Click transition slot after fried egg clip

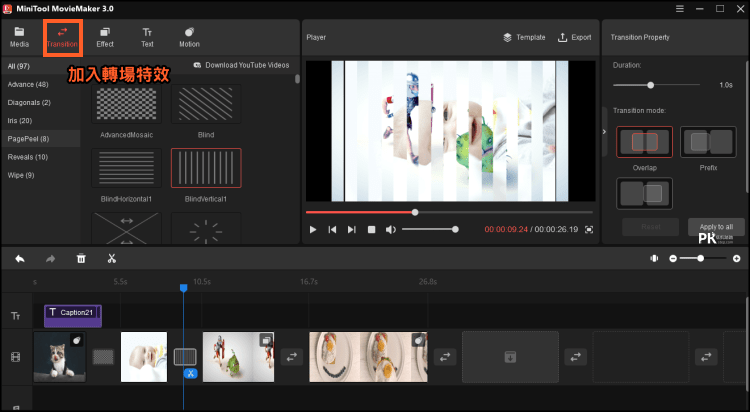pyautogui.click(x=445, y=357)
